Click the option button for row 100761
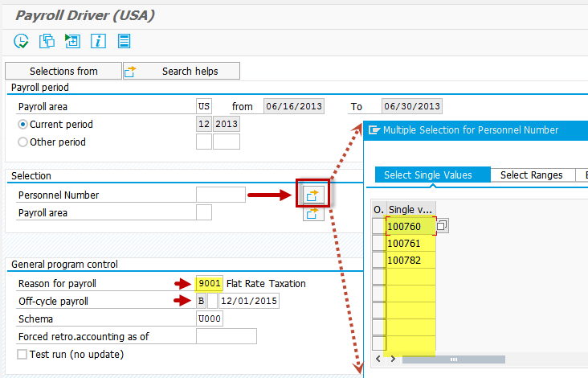 tap(379, 243)
